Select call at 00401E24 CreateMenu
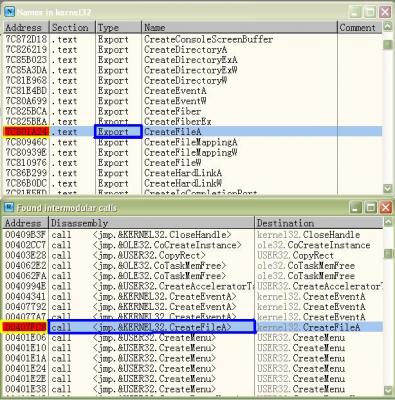The image size is (395, 400). (193, 369)
